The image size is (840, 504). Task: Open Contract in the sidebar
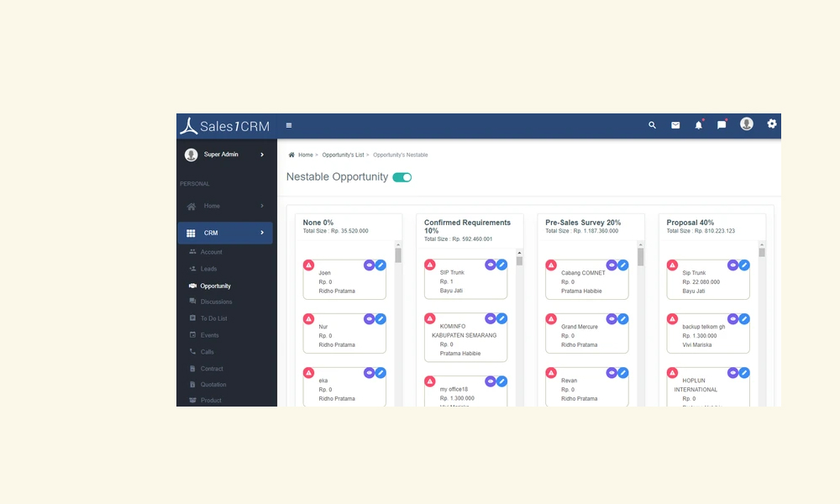212,369
